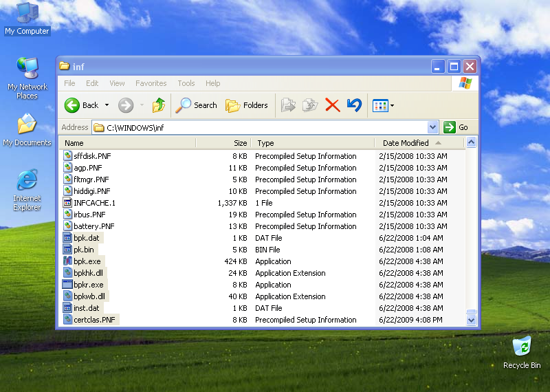Select the bpk.dat file icon
The height and width of the screenshot is (392, 550).
click(x=67, y=238)
